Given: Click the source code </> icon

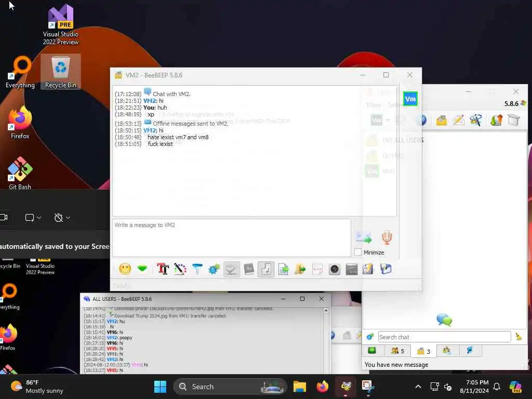Looking at the screenshot, I should pos(317,270).
